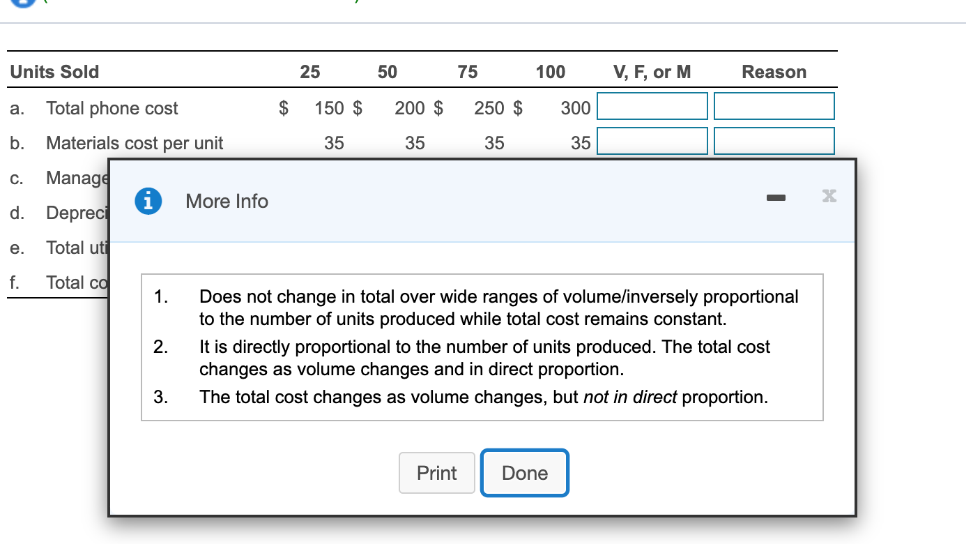Image resolution: width=980 pixels, height=544 pixels.
Task: Click the dollar sign beside Total phone cost
Action: [283, 108]
